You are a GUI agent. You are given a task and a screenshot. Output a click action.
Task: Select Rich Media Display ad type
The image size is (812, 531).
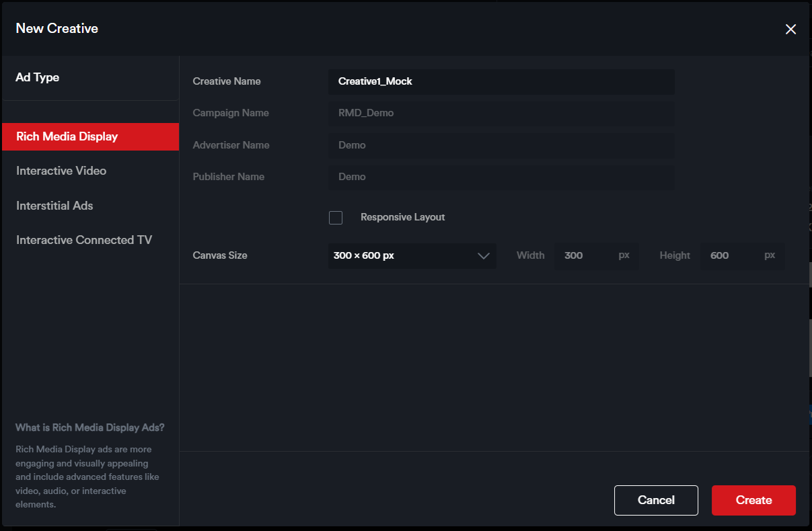coord(90,136)
